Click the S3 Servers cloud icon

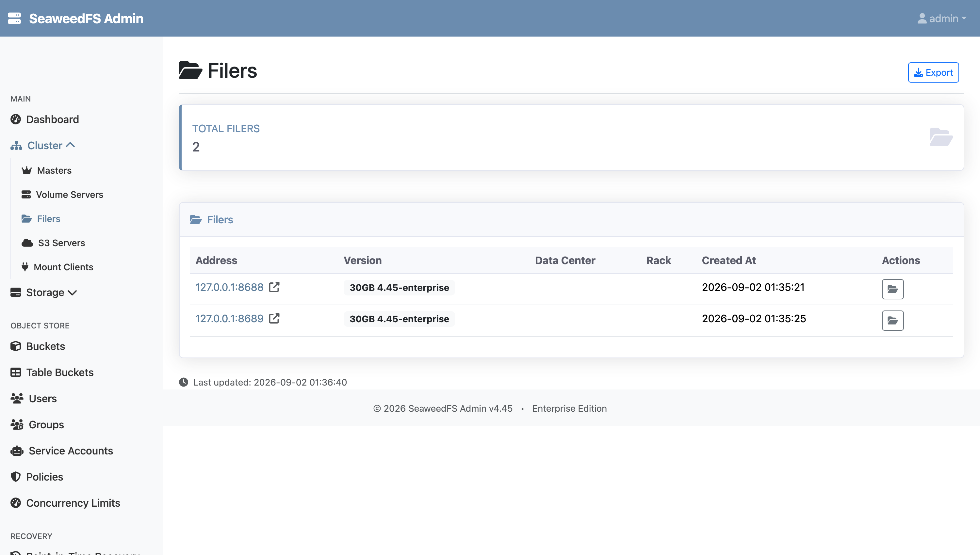pos(27,243)
